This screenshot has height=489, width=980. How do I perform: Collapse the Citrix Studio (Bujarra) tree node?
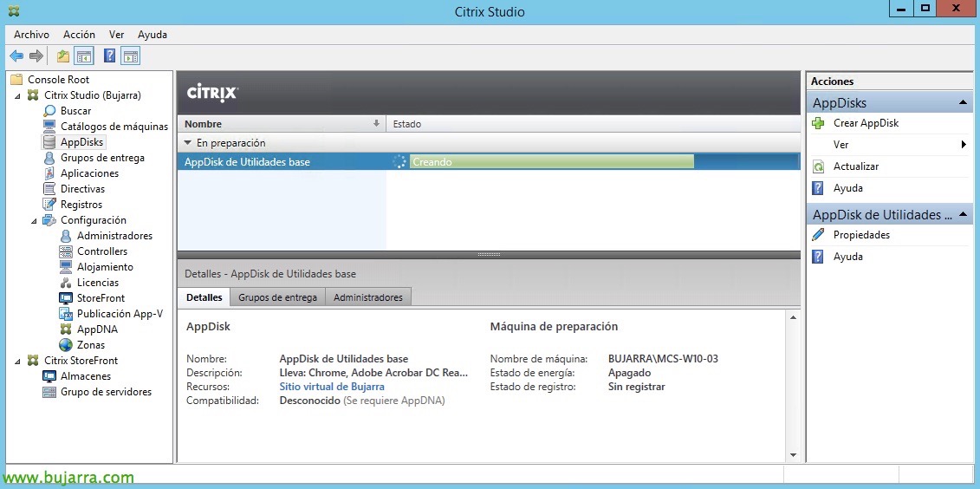click(x=17, y=95)
